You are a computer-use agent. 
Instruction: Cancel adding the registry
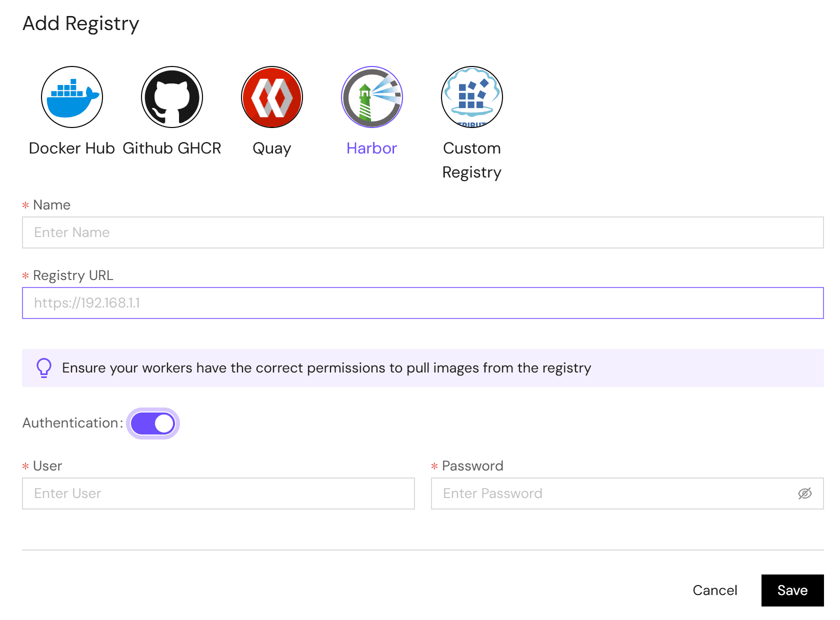pyautogui.click(x=714, y=590)
